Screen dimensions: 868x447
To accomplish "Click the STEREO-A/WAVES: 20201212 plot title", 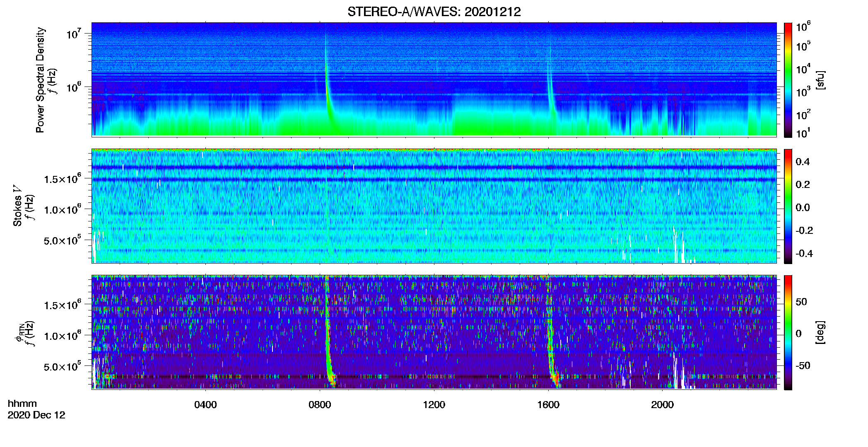I will tap(434, 12).
